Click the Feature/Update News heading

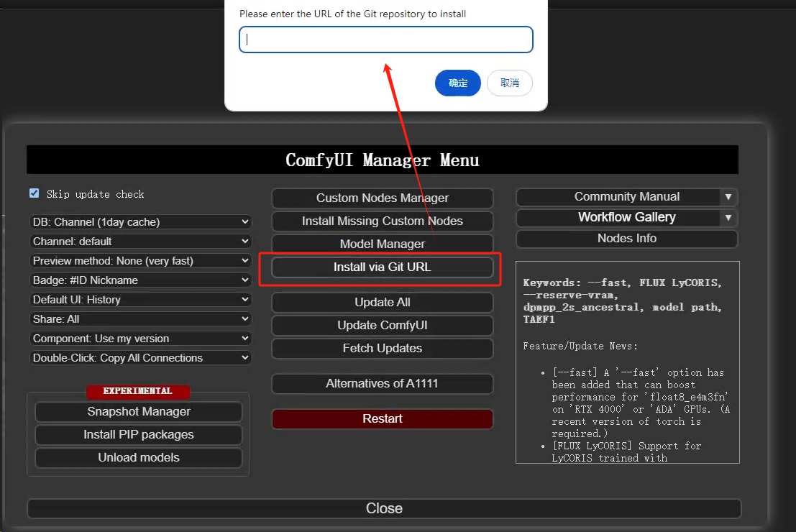[x=580, y=347]
